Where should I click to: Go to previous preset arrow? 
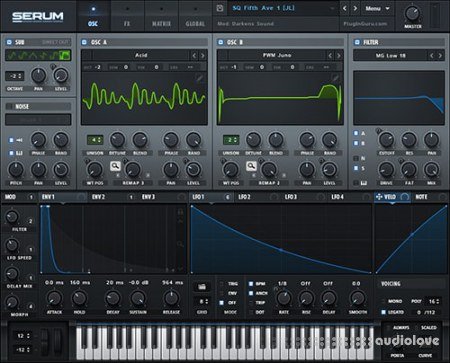(x=345, y=8)
